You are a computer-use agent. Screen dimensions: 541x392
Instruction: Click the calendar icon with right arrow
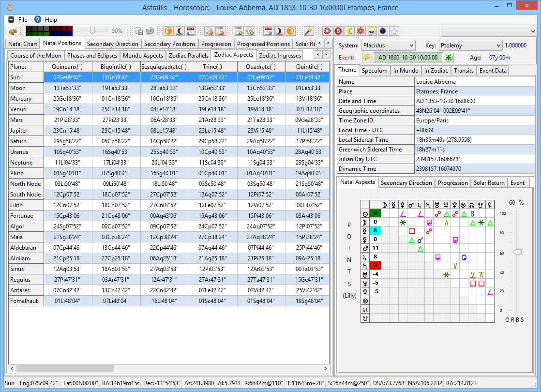click(x=268, y=31)
